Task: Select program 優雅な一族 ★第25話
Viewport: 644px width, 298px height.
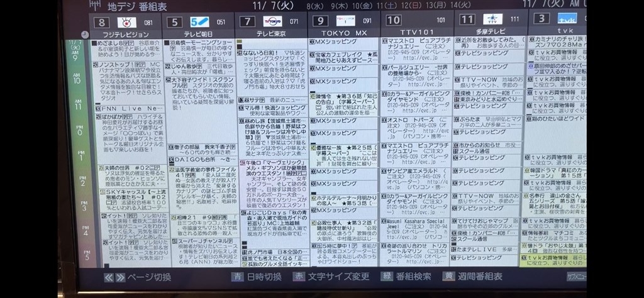Action: click(x=344, y=155)
